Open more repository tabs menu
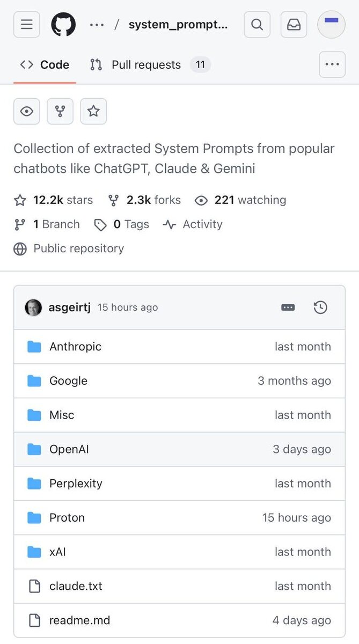The width and height of the screenshot is (359, 644). tap(332, 65)
